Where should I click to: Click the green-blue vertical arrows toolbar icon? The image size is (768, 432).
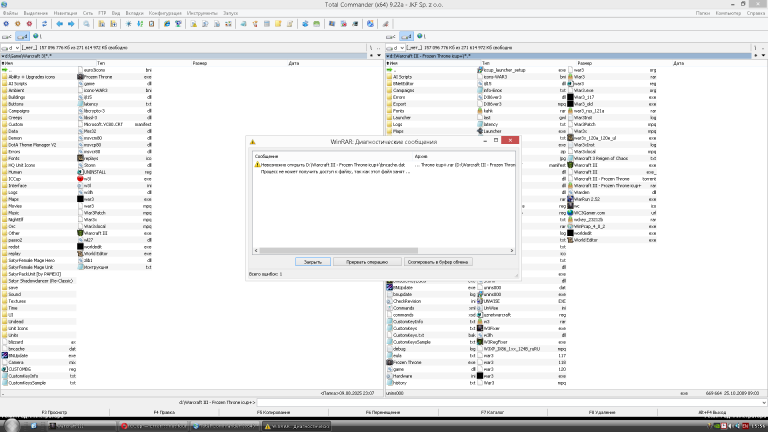pos(140,24)
